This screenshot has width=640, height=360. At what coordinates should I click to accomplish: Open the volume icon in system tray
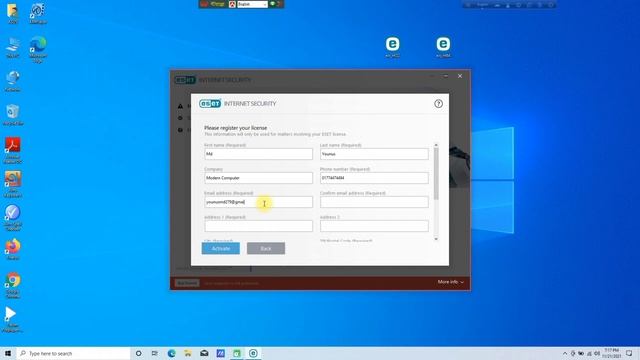pyautogui.click(x=597, y=353)
